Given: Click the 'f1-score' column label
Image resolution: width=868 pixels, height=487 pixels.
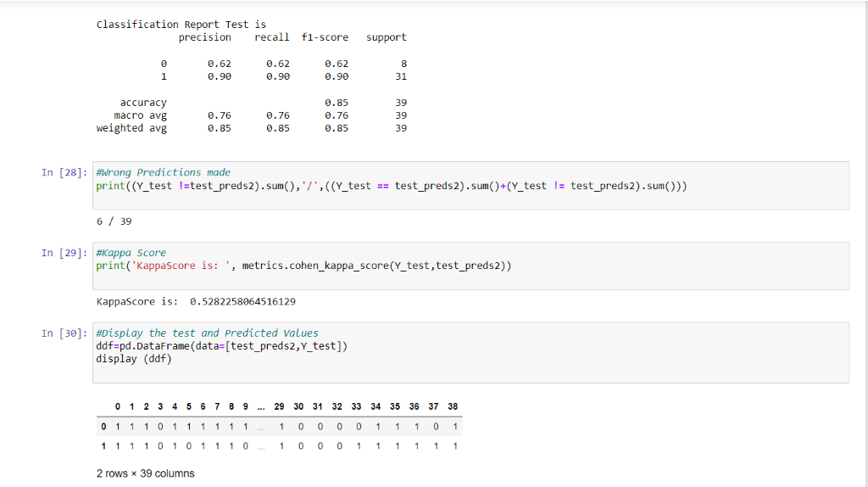Looking at the screenshot, I should [325, 37].
